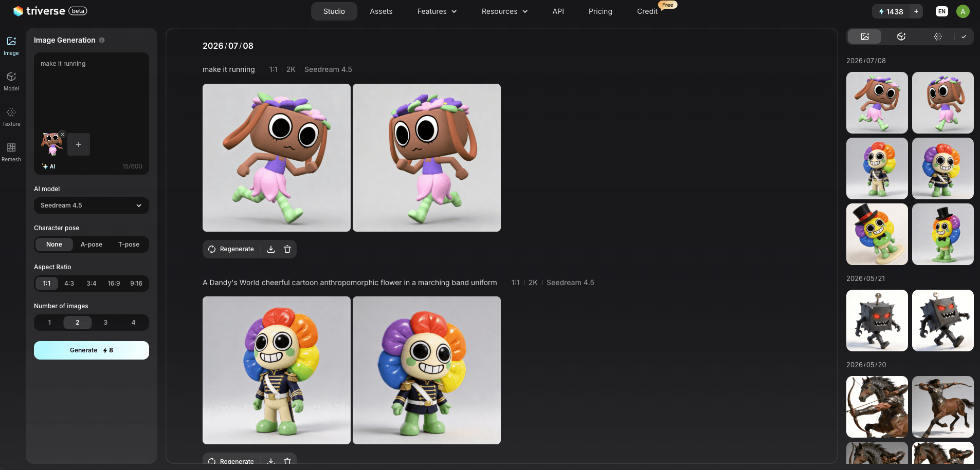Delete the 'make it running' generation
The image size is (980, 470).
287,249
